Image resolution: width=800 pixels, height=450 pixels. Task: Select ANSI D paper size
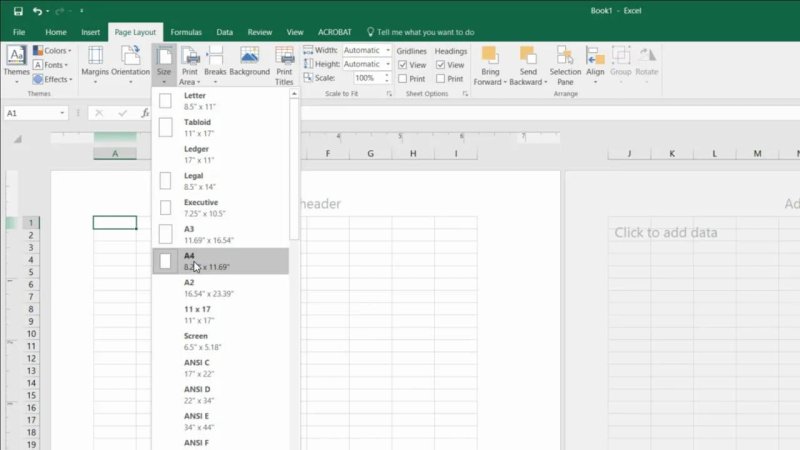tap(221, 394)
